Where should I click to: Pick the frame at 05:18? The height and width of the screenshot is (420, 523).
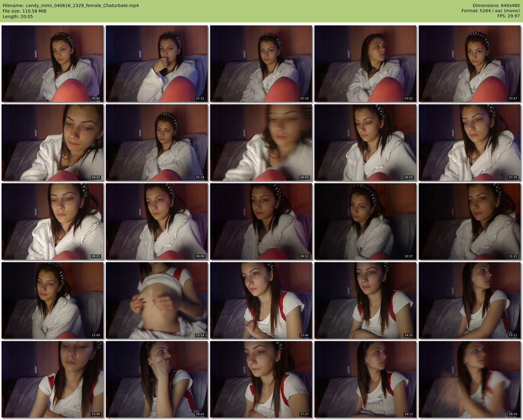click(x=157, y=143)
